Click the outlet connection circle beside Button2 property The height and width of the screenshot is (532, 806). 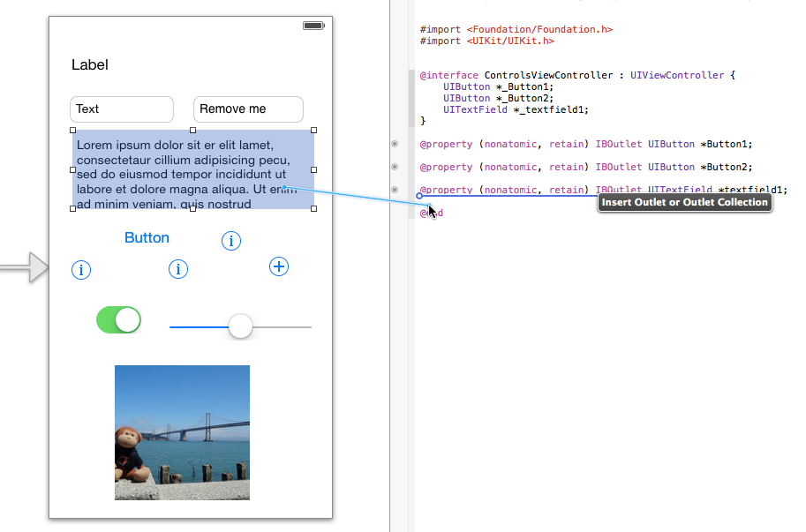click(x=395, y=167)
